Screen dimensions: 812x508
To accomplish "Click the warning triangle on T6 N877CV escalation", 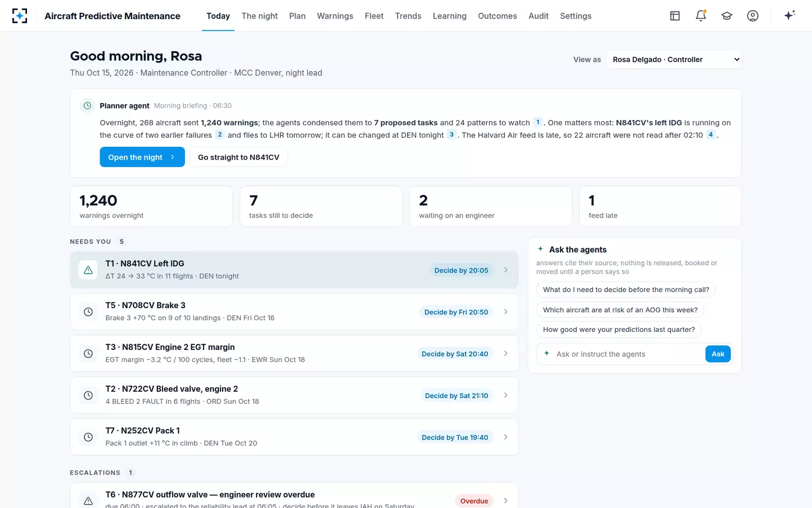I will (x=89, y=501).
